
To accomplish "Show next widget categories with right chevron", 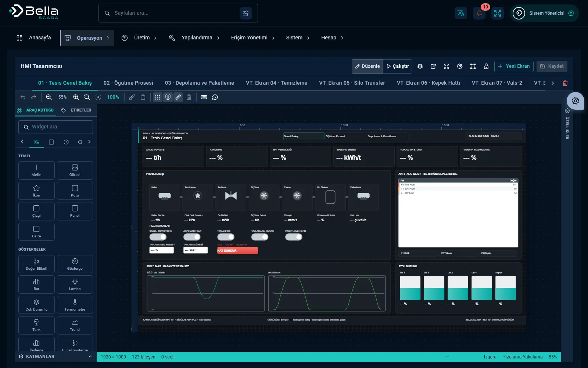I will pyautogui.click(x=89, y=142).
